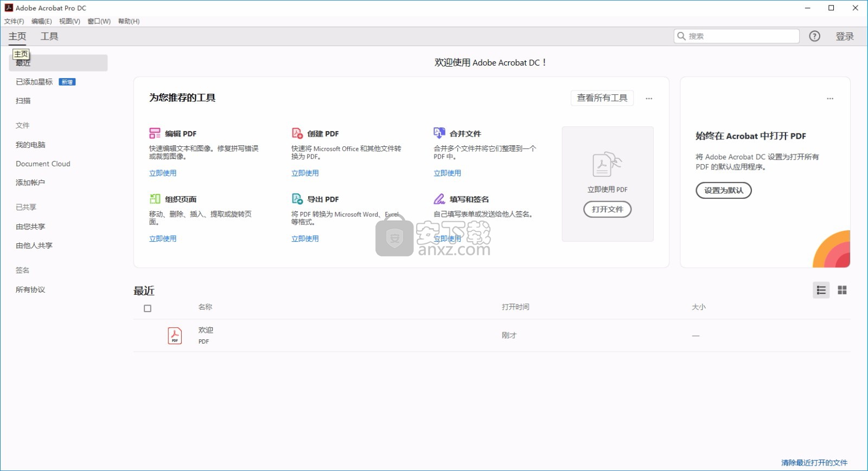Select 由他人共享 in the sidebar
This screenshot has height=471, width=868.
tap(34, 246)
